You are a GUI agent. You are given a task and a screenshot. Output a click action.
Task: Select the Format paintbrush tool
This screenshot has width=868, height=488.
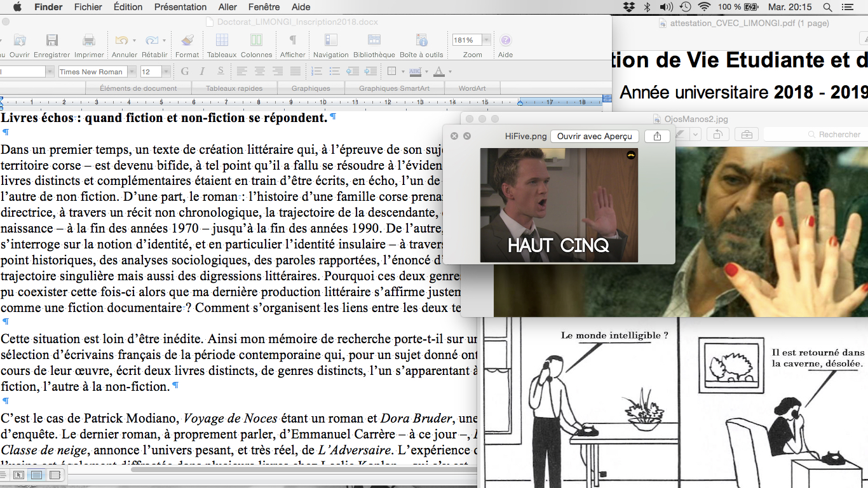(x=187, y=41)
